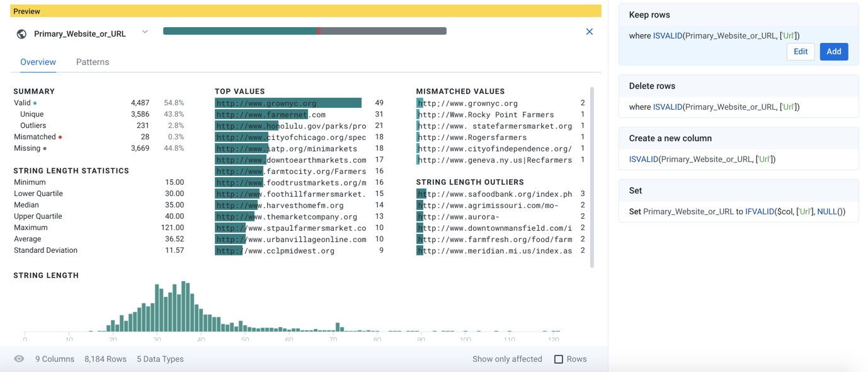Image resolution: width=868 pixels, height=372 pixels.
Task: Pick the Set IFVALID suggestion card
Action: (x=738, y=201)
